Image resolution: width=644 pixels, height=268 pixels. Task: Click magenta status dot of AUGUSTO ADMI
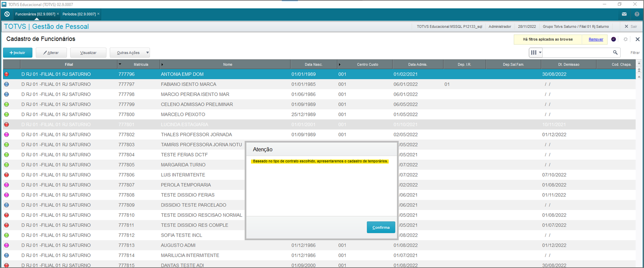(6, 245)
